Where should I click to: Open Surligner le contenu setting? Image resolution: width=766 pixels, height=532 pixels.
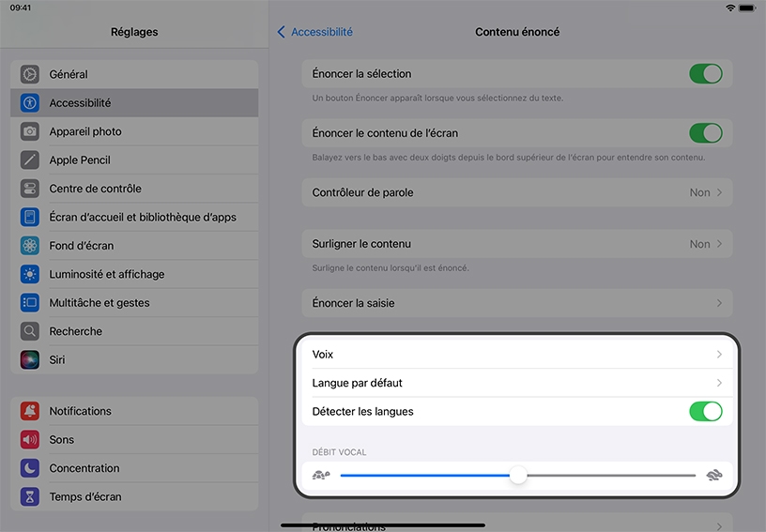pyautogui.click(x=517, y=244)
